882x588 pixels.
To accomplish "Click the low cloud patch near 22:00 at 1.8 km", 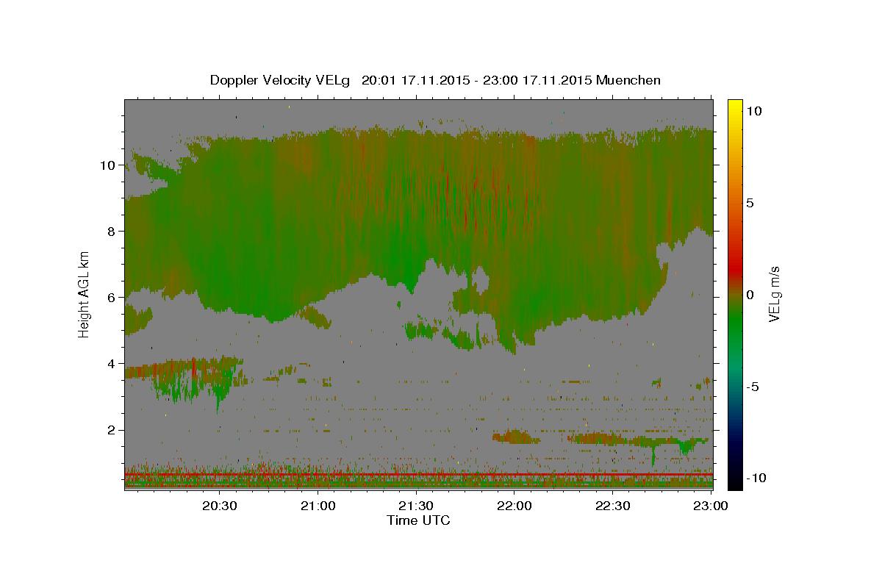I will click(515, 437).
